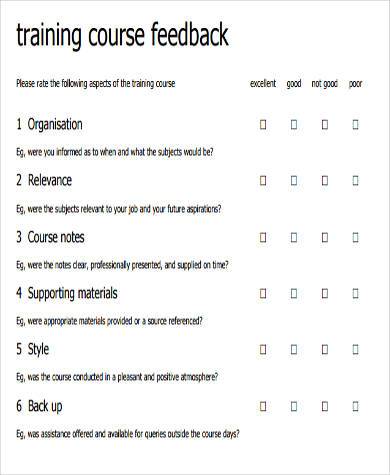Click the Organisation heading
This screenshot has width=390, height=475.
(x=55, y=125)
